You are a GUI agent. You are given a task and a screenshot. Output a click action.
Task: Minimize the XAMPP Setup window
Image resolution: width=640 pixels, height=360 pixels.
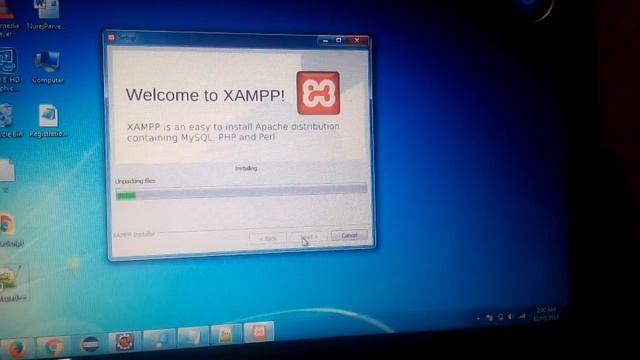click(x=325, y=40)
